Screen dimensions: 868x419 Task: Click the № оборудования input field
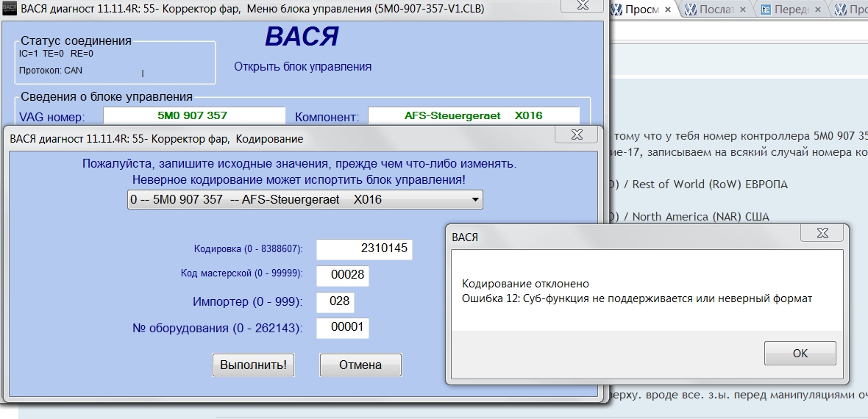click(x=342, y=328)
